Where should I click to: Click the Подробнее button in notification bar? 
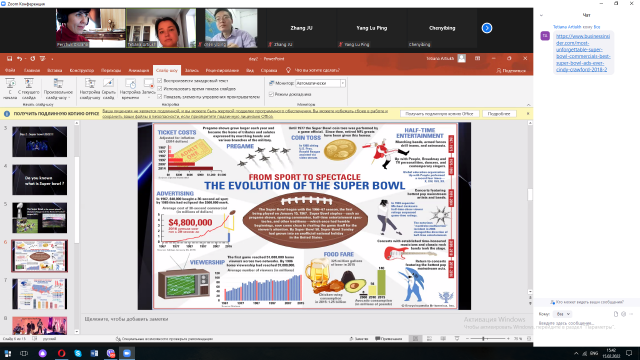tap(499, 114)
